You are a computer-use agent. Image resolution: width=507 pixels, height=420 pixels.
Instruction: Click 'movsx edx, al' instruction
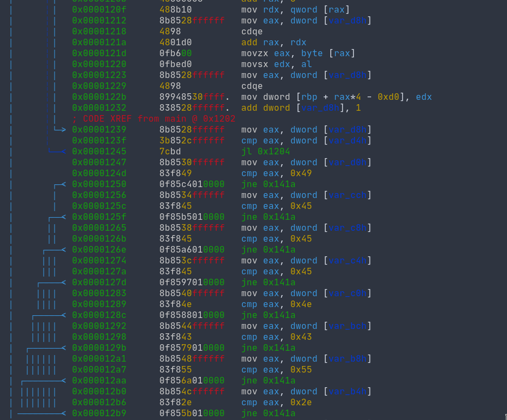click(x=277, y=64)
